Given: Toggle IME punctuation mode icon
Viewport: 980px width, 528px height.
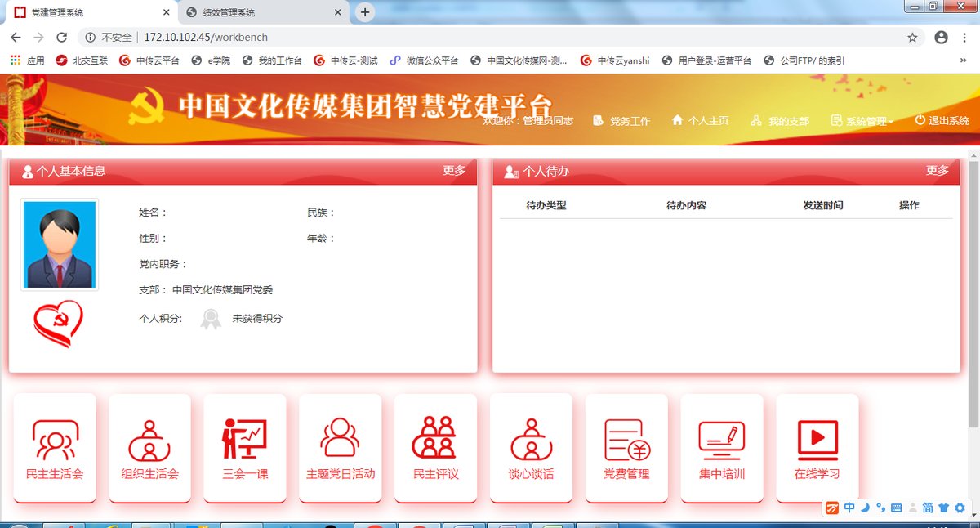Looking at the screenshot, I should [880, 508].
